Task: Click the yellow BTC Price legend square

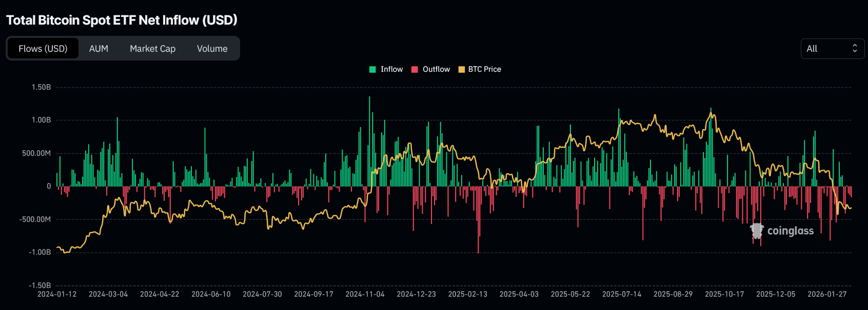Action: click(x=461, y=70)
